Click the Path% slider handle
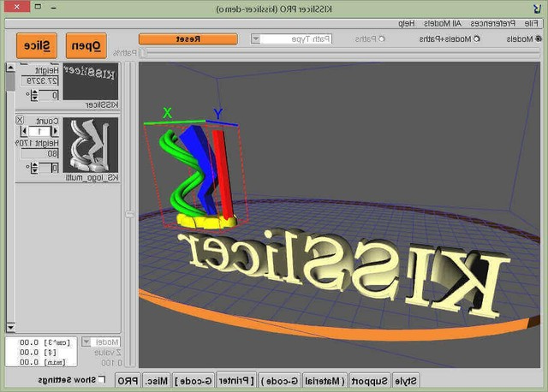This screenshot has height=392, width=548. (x=144, y=52)
